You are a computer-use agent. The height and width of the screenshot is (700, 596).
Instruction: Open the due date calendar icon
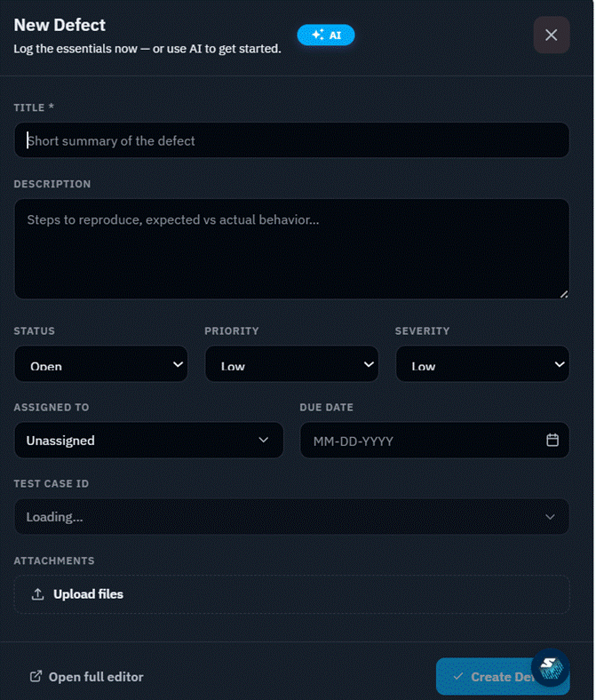552,441
